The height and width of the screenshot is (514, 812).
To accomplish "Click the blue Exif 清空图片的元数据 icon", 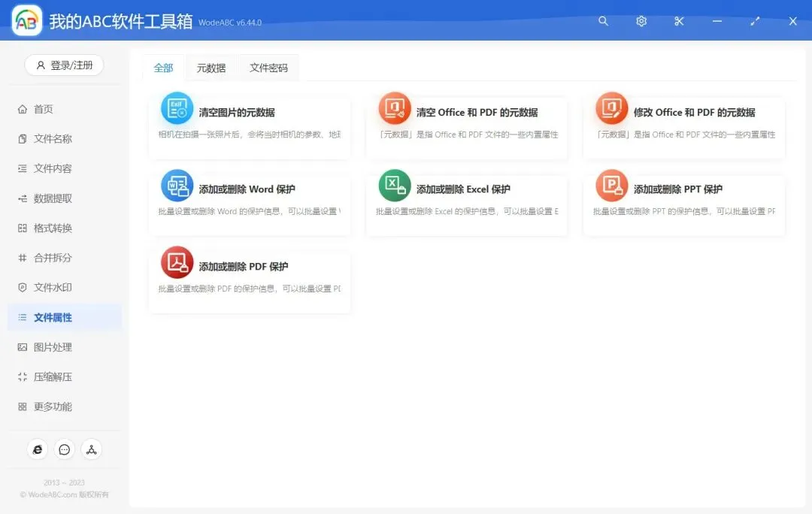I will (177, 108).
